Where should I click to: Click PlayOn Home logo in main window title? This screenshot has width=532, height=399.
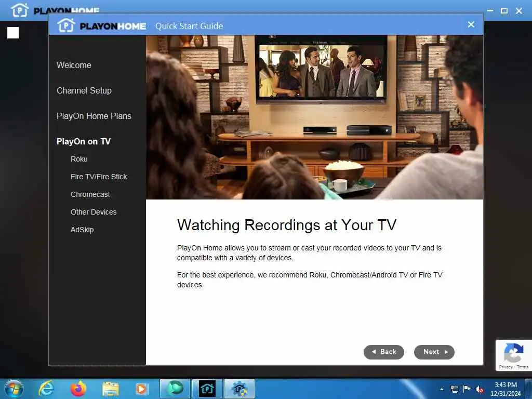pyautogui.click(x=55, y=10)
